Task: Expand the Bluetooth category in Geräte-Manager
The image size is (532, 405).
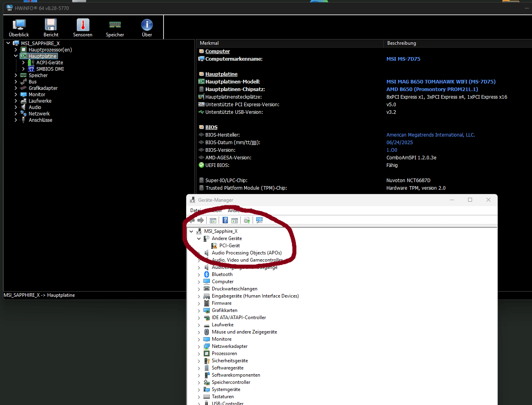Action: tap(199, 274)
